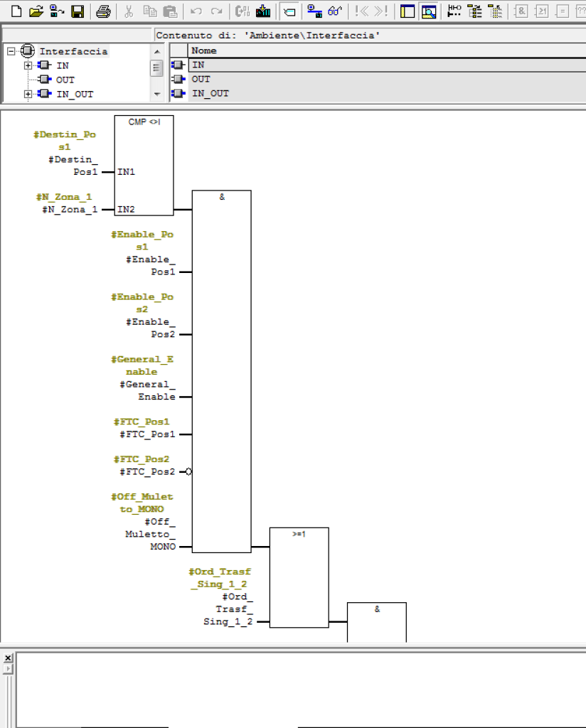The width and height of the screenshot is (586, 728).
Task: Jump to next error icon
Action: tap(381, 11)
